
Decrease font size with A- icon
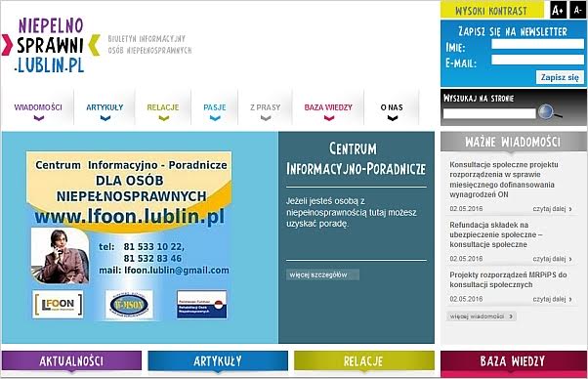click(578, 10)
